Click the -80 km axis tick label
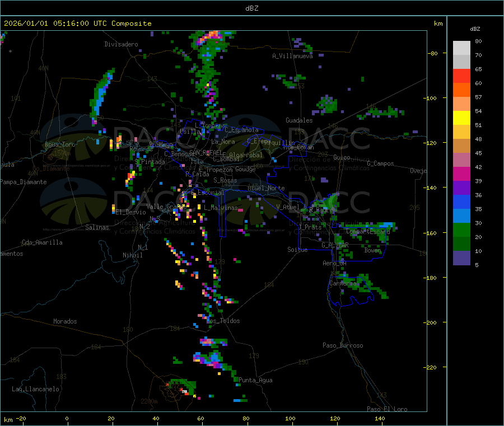 pos(433,53)
